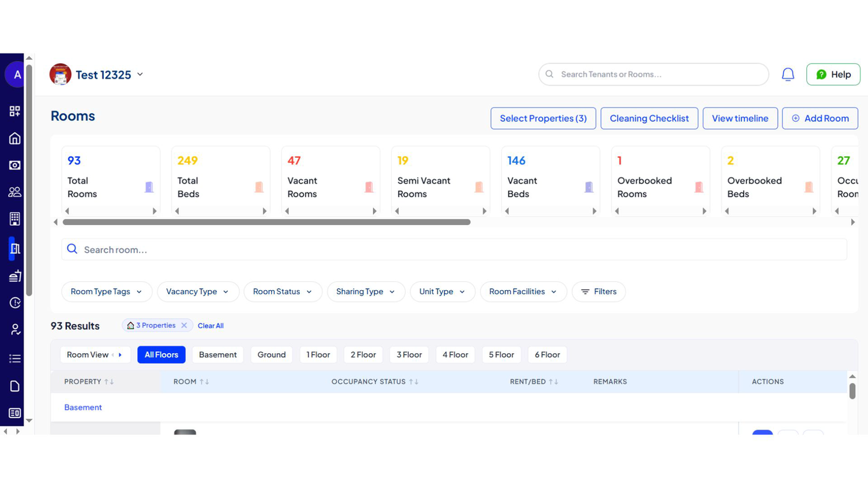
Task: Select the 3 Floor tab
Action: point(409,354)
